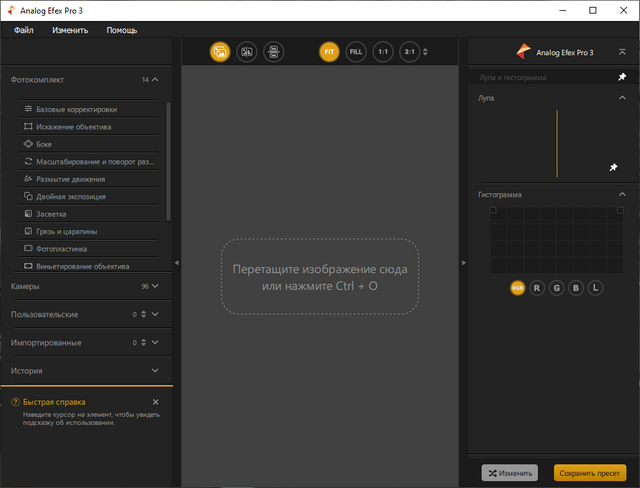Toggle the L luminance histogram channel

(595, 288)
